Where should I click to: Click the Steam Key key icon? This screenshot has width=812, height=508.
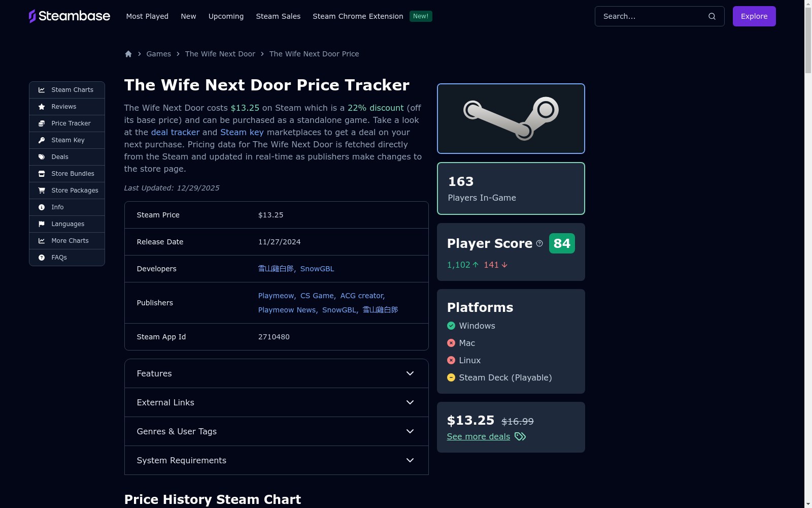(x=42, y=140)
